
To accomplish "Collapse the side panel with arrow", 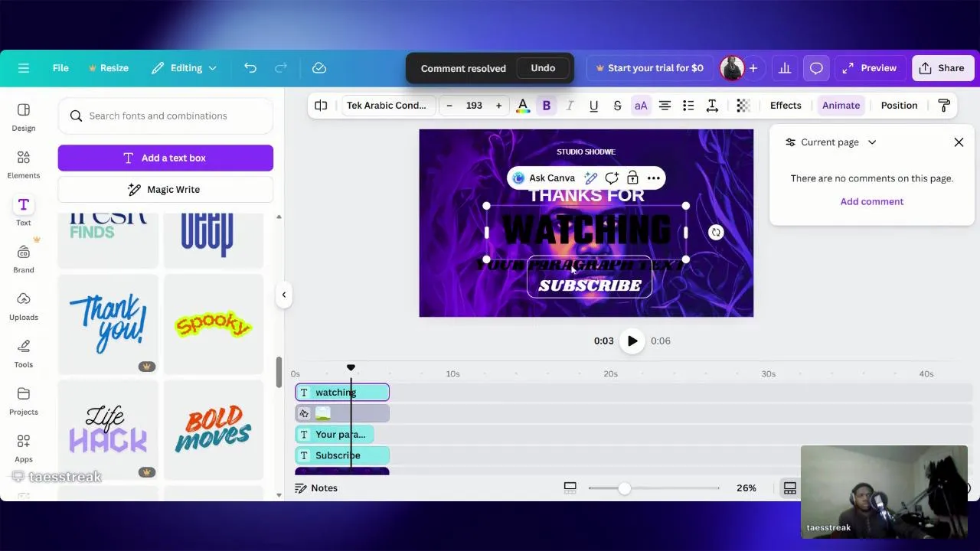I will tap(283, 295).
